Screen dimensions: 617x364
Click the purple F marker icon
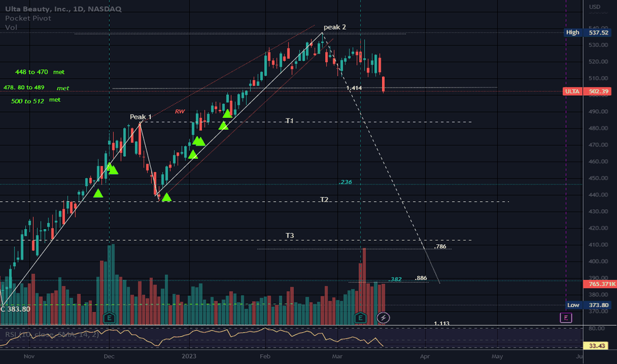click(566, 318)
